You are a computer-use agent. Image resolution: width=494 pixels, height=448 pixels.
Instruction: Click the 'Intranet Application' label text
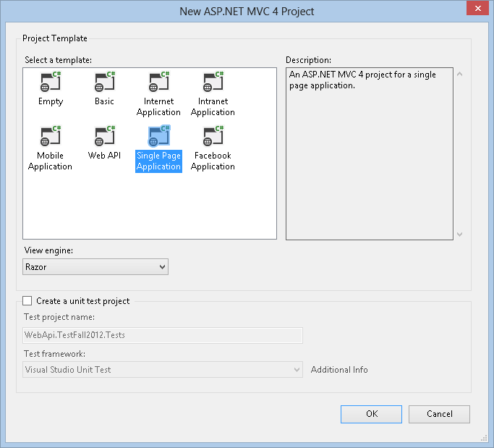[x=213, y=106]
